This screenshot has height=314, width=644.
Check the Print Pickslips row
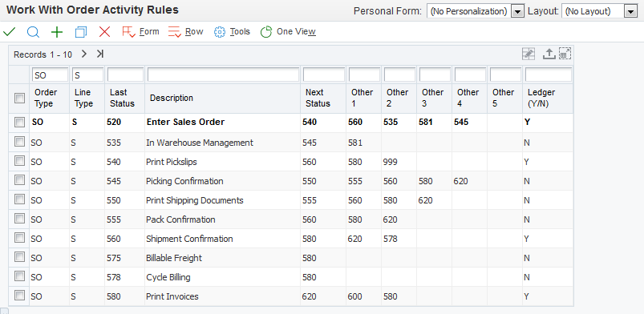tap(19, 161)
